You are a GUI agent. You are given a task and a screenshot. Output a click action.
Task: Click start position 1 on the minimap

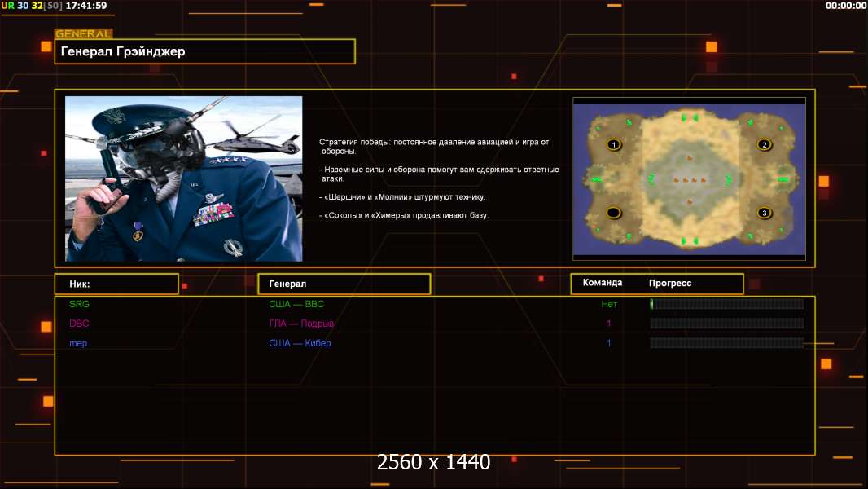pos(614,145)
